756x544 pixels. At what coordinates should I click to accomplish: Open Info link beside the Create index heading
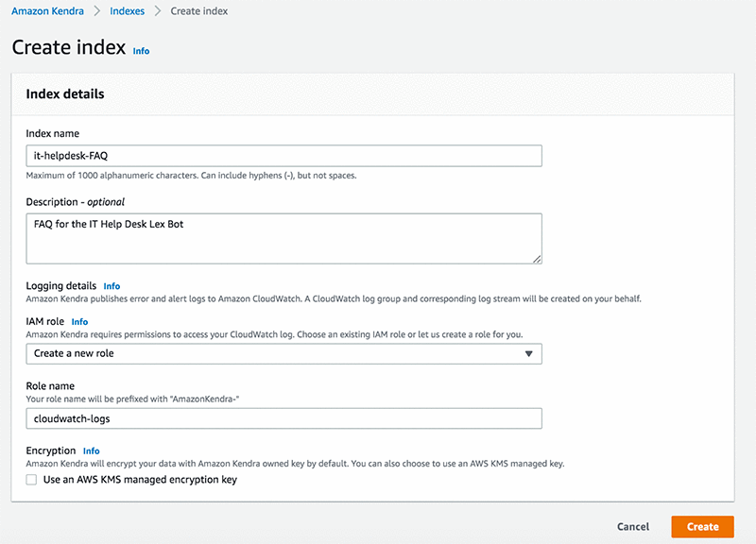click(141, 51)
